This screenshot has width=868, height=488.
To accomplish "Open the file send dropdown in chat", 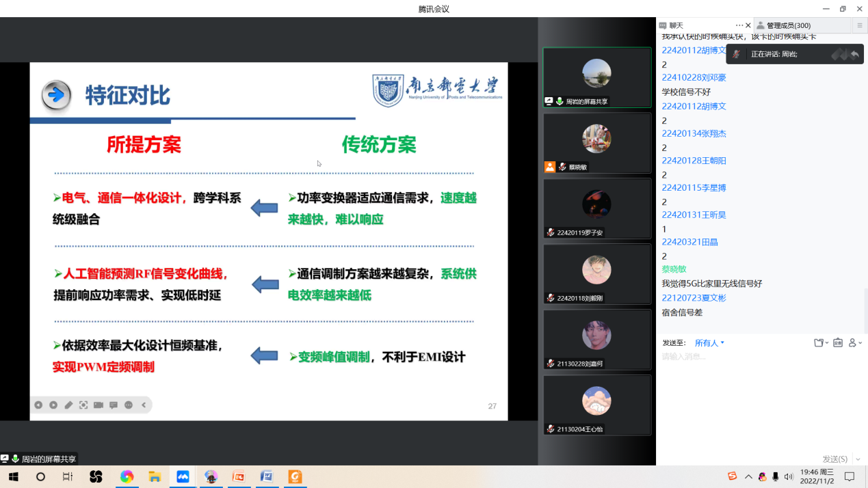I will click(821, 343).
